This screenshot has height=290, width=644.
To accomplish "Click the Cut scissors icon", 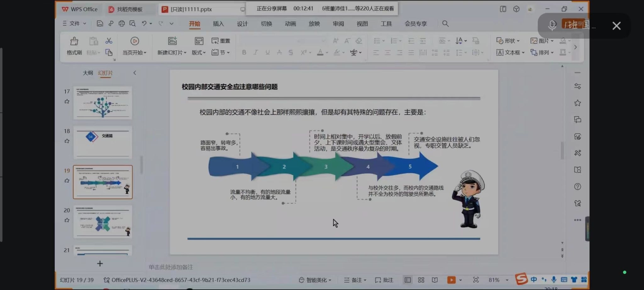I will [109, 41].
